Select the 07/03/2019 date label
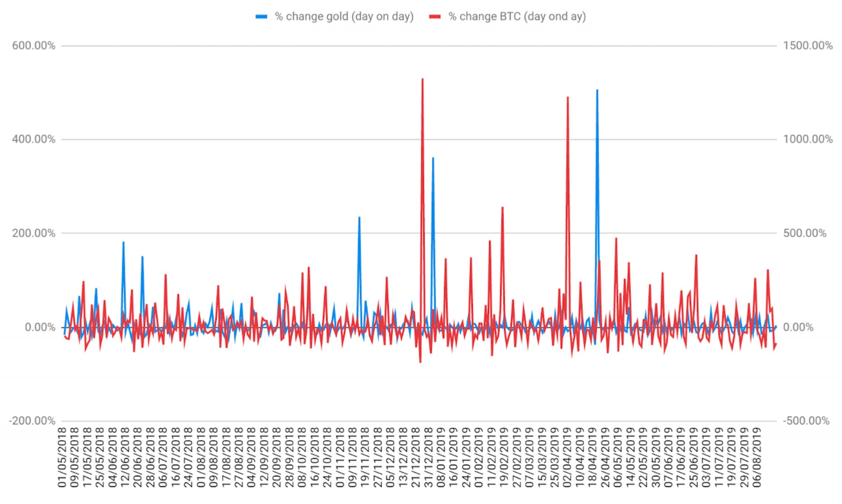Image resolution: width=842 pixels, height=504 pixels. [529, 457]
